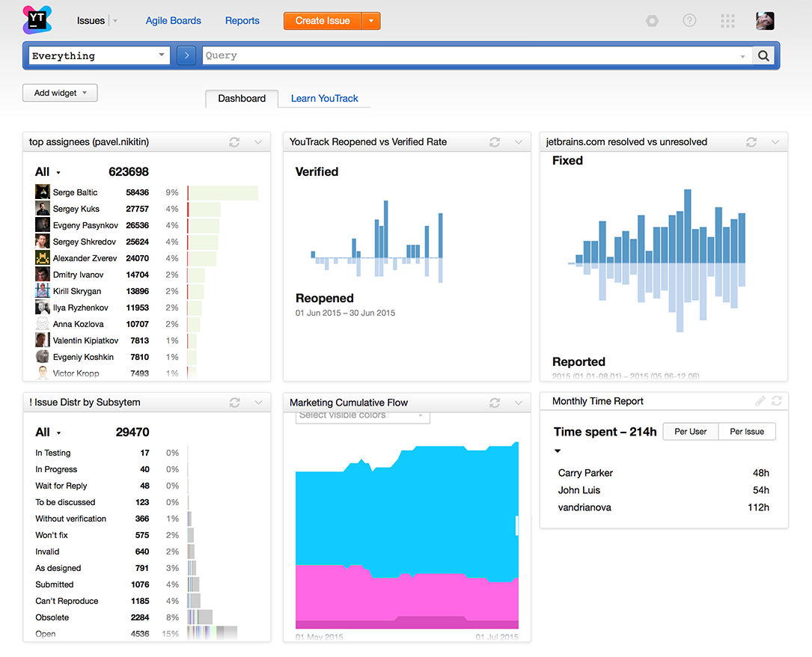Open the apps grid icon
The image size is (812, 657).
(x=727, y=21)
